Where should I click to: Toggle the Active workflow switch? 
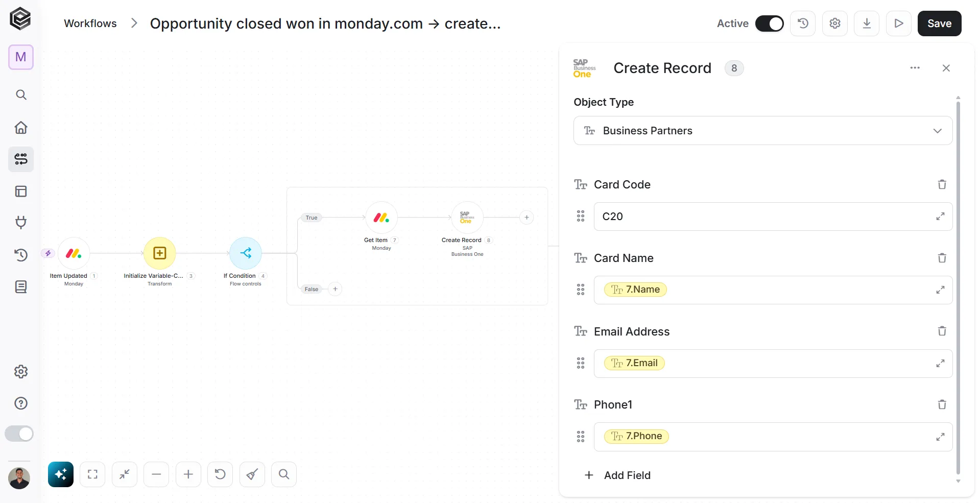tap(769, 23)
